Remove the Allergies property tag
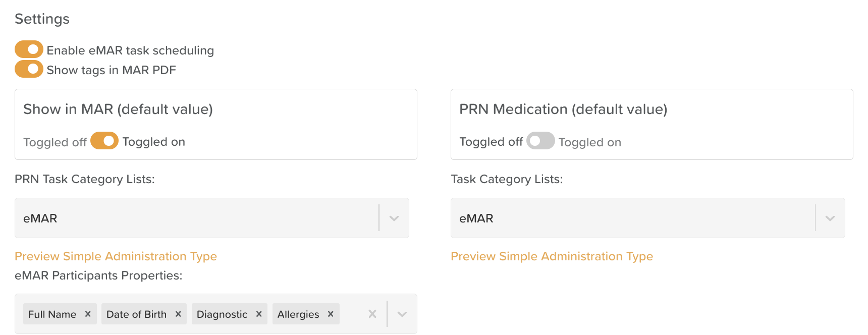This screenshot has width=868, height=335. [331, 314]
